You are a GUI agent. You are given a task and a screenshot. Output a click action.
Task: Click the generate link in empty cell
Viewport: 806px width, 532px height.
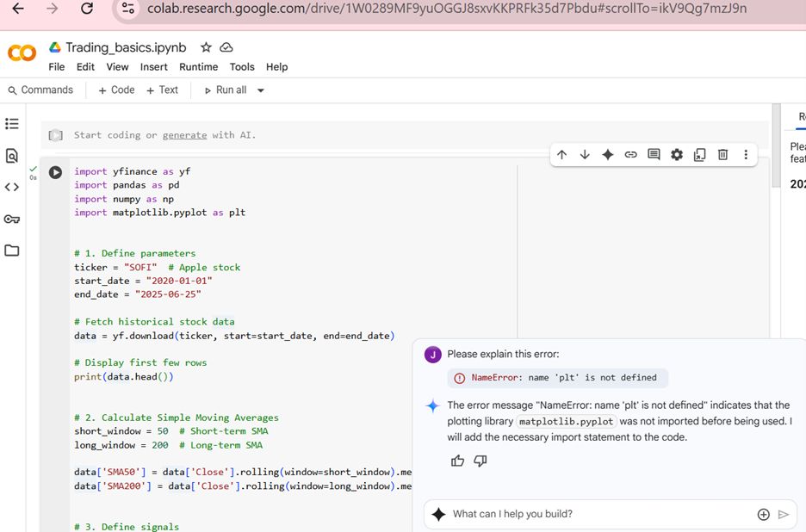click(x=184, y=135)
